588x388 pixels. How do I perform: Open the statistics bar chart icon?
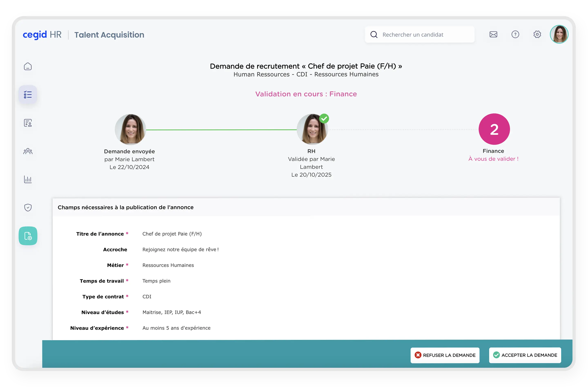click(x=28, y=179)
